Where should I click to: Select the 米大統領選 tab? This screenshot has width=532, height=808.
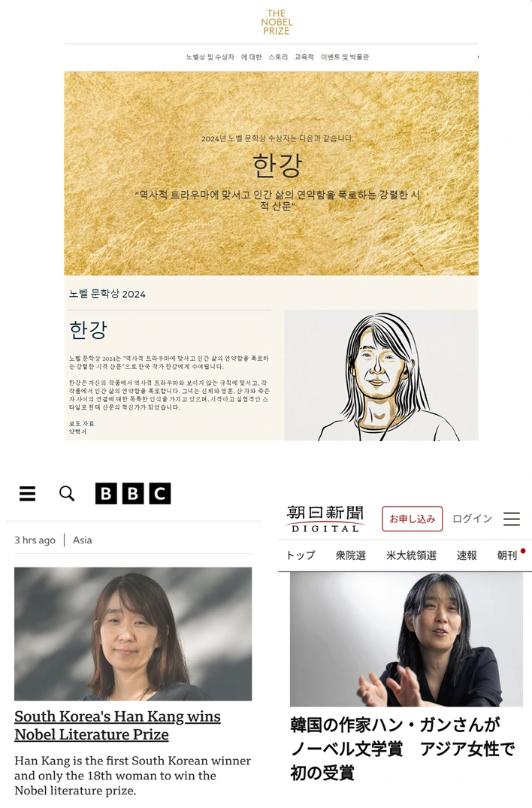pyautogui.click(x=412, y=555)
